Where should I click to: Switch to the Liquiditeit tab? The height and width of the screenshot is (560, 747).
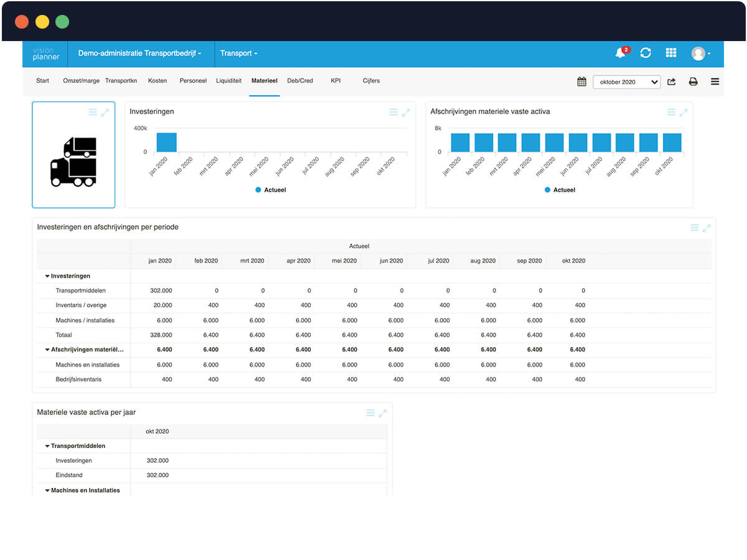click(228, 81)
